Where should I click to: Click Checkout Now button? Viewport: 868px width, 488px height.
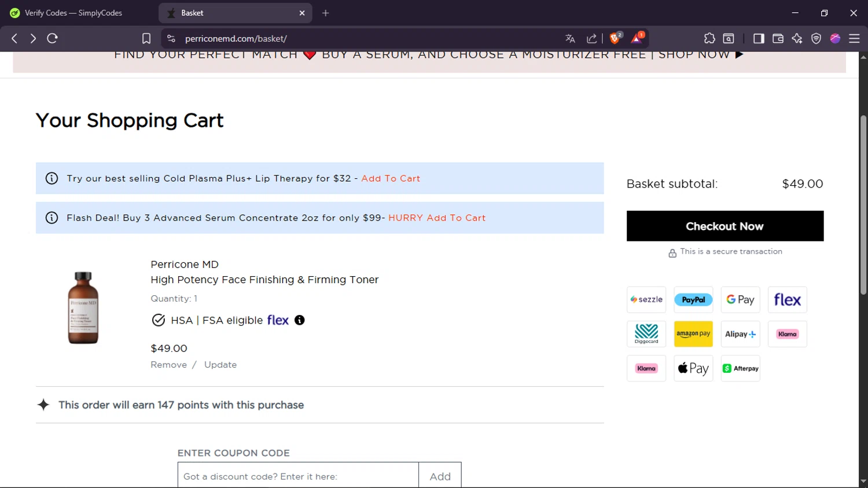(724, 226)
